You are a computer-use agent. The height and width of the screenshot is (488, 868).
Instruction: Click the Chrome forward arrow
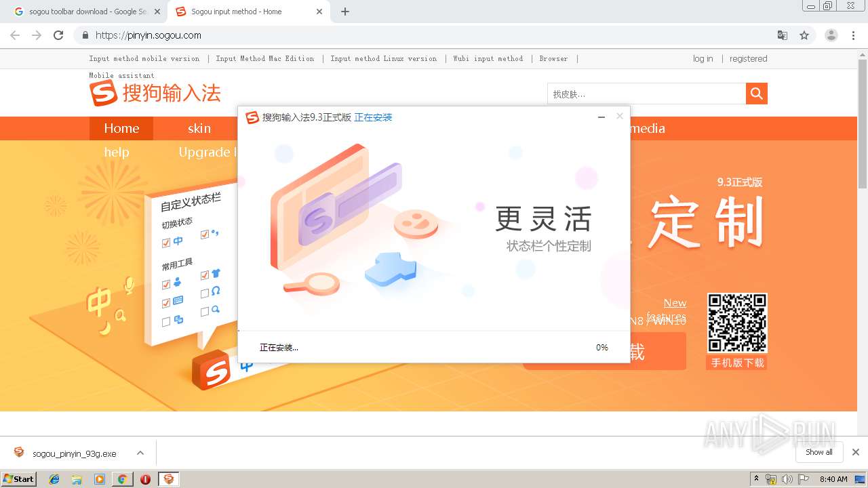coord(37,35)
